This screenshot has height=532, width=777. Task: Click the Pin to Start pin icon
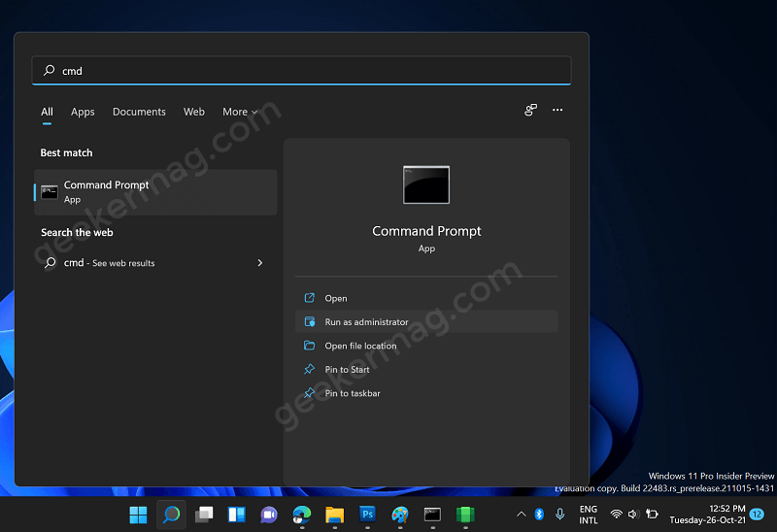click(x=309, y=369)
